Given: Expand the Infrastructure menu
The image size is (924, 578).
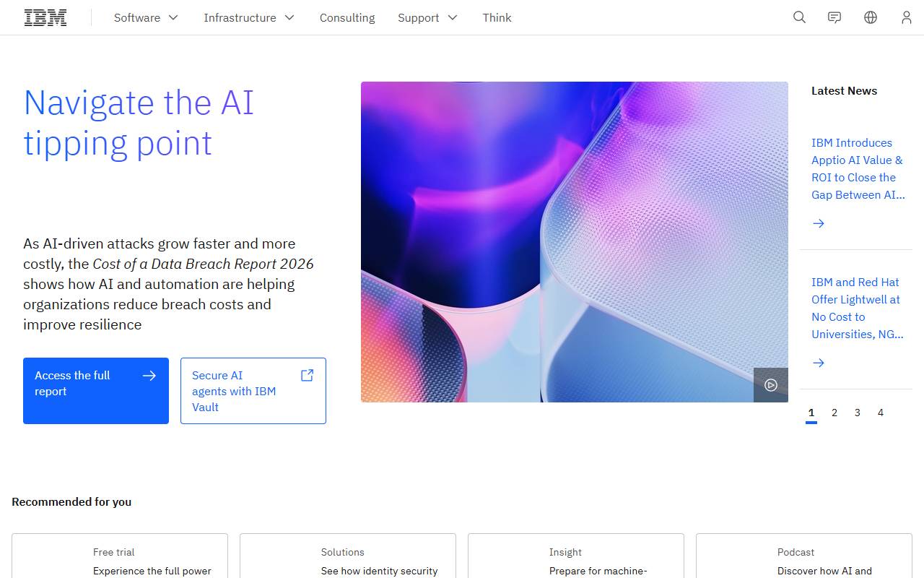Looking at the screenshot, I should tap(249, 17).
